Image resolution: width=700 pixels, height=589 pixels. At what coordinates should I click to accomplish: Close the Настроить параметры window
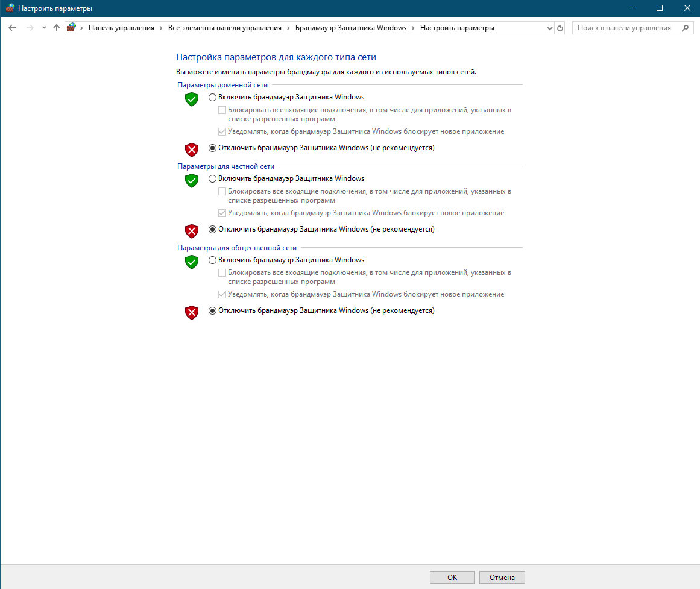point(687,8)
